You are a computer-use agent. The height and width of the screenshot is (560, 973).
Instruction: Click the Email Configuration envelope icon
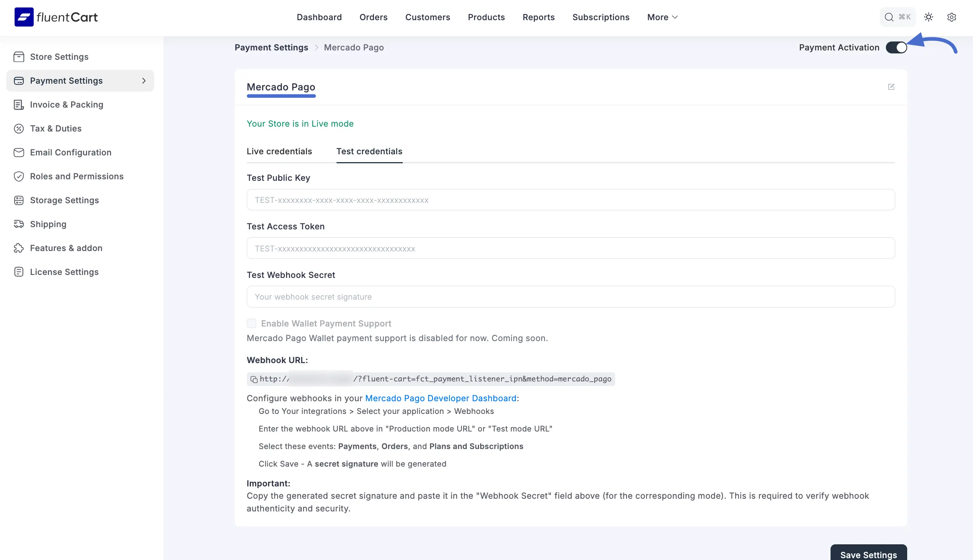[19, 152]
